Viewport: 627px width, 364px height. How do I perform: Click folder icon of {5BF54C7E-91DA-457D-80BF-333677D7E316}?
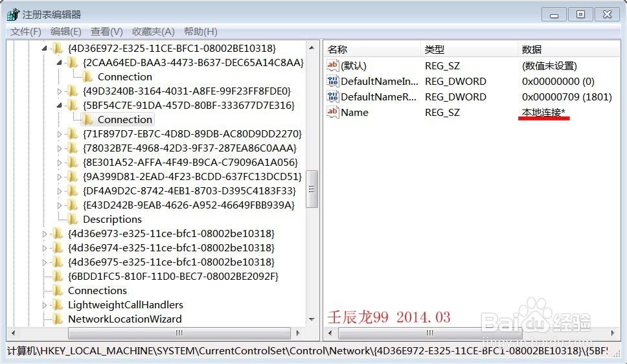[73, 105]
